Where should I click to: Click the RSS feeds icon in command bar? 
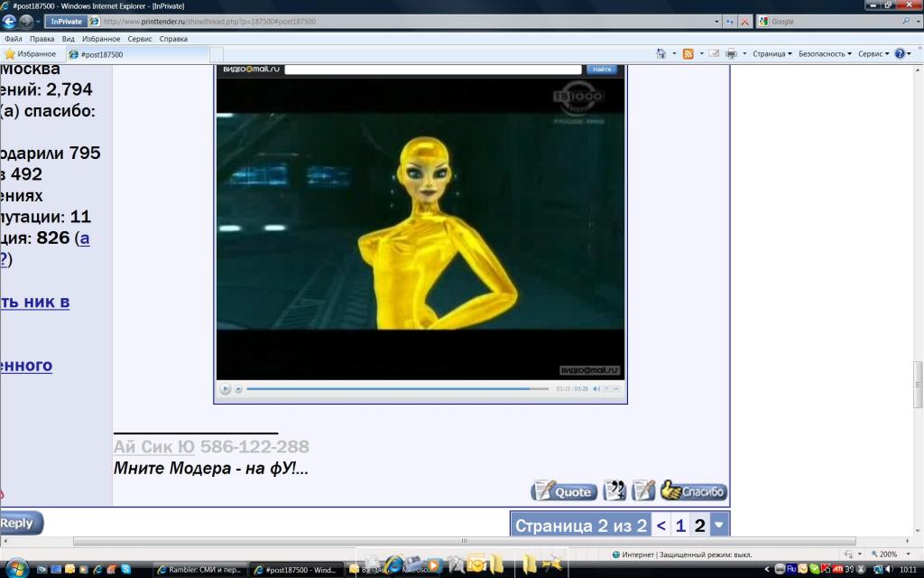tap(688, 54)
